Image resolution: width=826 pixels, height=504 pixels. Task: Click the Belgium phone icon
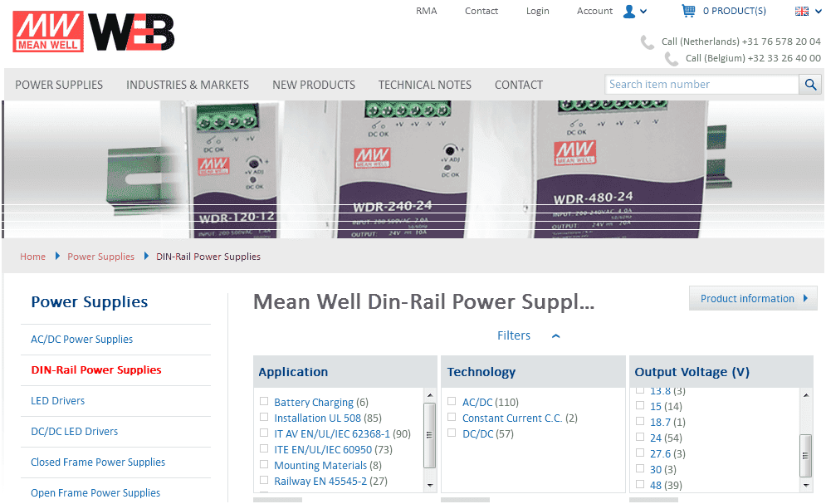672,59
